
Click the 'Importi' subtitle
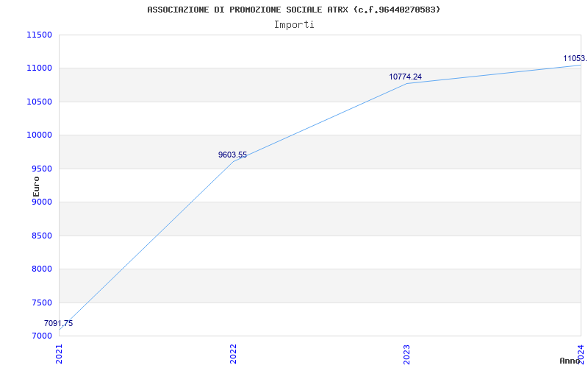(x=294, y=25)
